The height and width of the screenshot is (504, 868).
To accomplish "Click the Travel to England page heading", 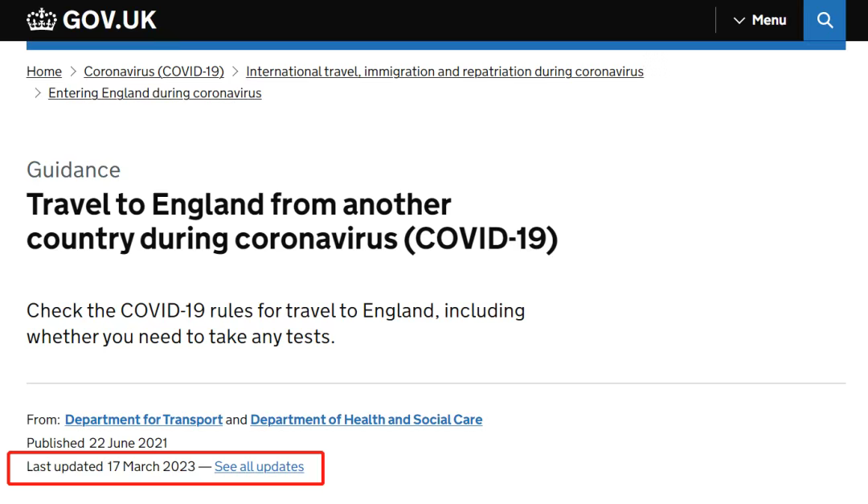I will (x=292, y=223).
